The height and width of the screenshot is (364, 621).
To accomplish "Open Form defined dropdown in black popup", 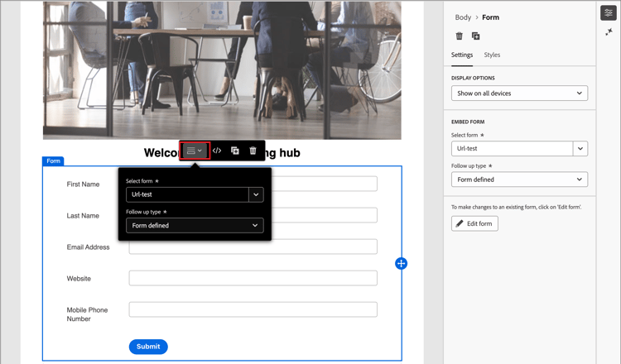I will [195, 226].
